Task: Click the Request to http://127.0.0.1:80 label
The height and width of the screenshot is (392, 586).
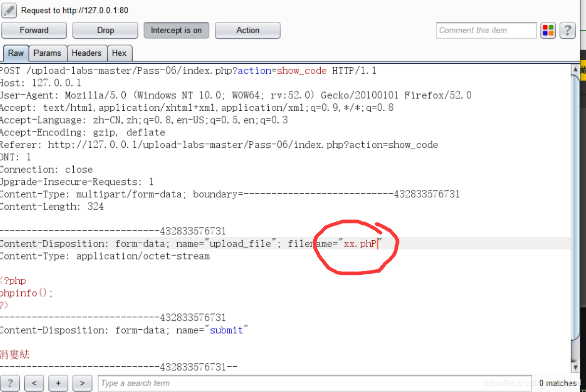Action: point(74,10)
